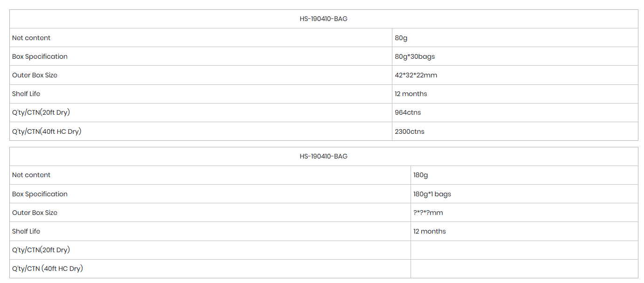
Task: Click Shelf Life label in first table
Action: pos(26,94)
